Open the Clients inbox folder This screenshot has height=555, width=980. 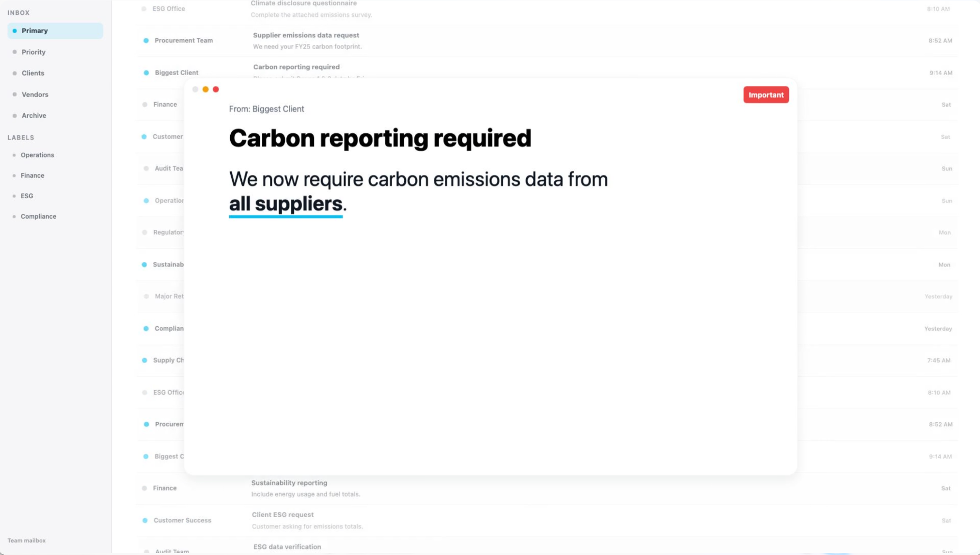[x=33, y=73]
